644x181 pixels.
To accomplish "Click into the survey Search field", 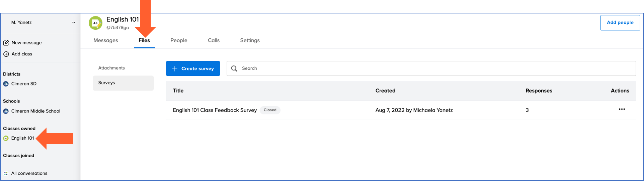I will pyautogui.click(x=435, y=68).
